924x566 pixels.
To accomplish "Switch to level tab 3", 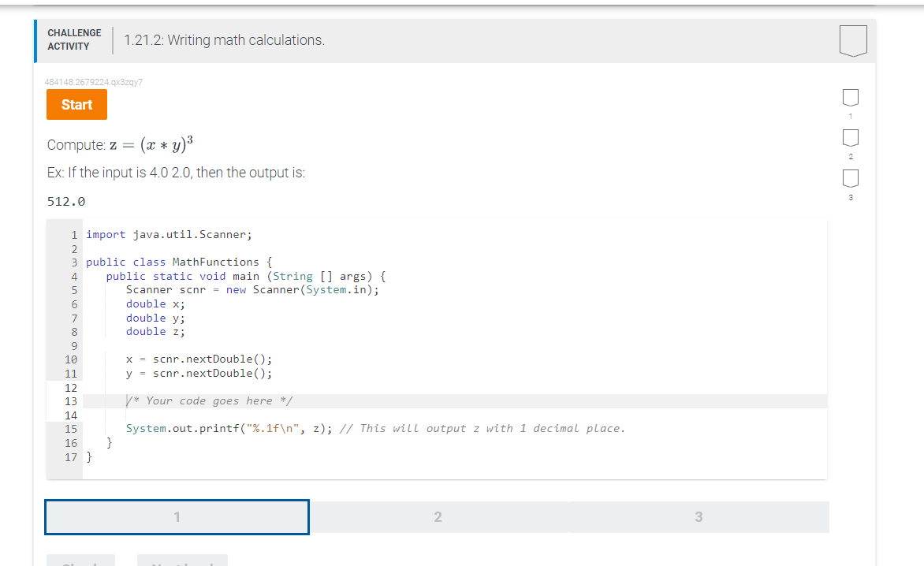I will pyautogui.click(x=699, y=516).
